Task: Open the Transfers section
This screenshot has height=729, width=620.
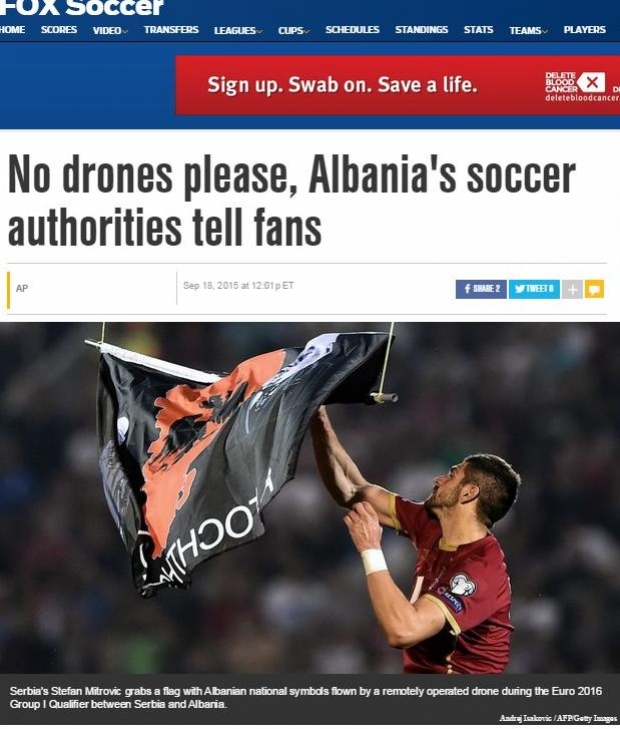Action: point(171,30)
